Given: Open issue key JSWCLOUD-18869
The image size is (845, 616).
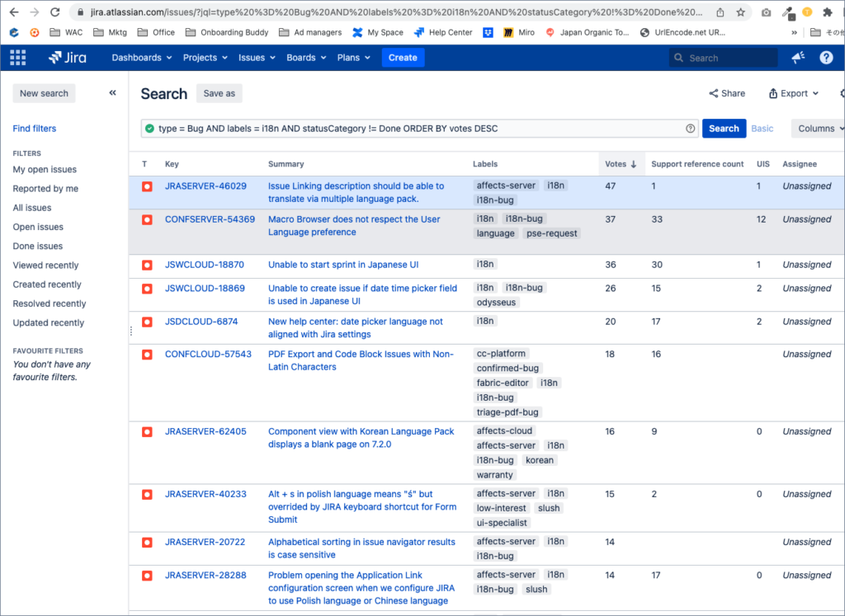Looking at the screenshot, I should 205,288.
